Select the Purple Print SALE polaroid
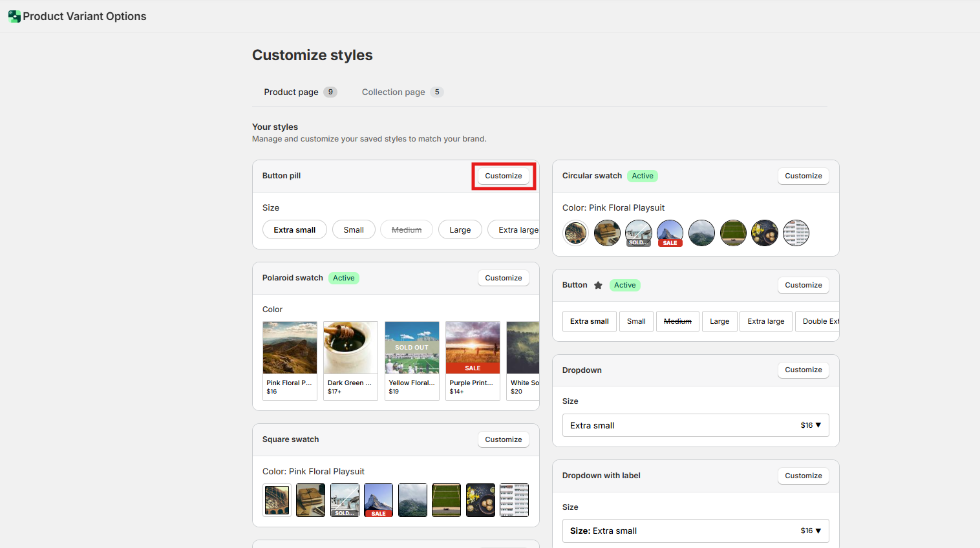The height and width of the screenshot is (548, 980). tap(473, 360)
